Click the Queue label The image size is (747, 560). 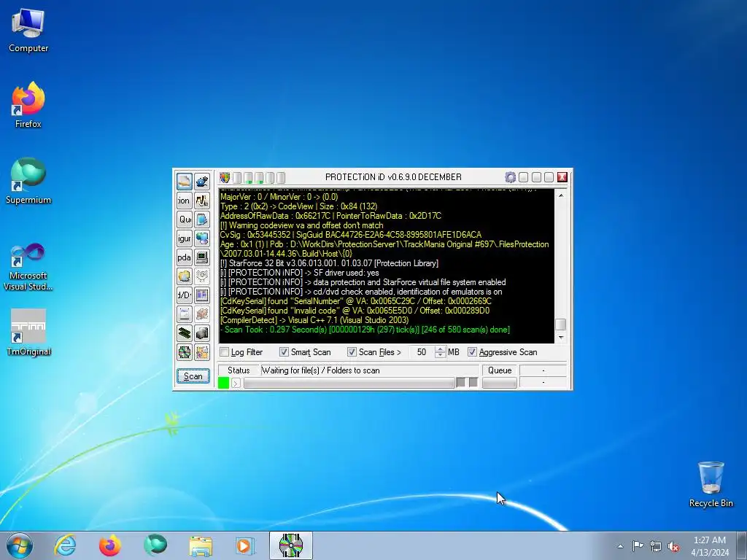point(499,370)
